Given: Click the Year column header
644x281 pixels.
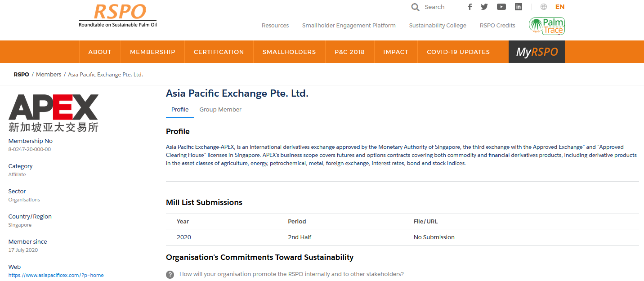Looking at the screenshot, I should 183,221.
